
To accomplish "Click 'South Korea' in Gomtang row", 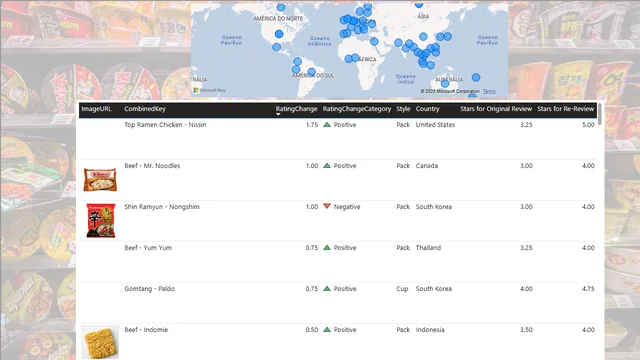I will pyautogui.click(x=433, y=289).
